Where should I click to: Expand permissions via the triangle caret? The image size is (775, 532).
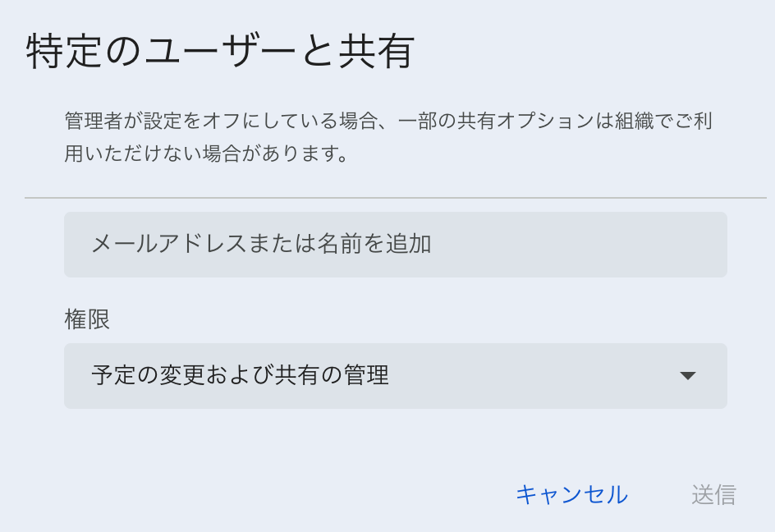(x=688, y=376)
